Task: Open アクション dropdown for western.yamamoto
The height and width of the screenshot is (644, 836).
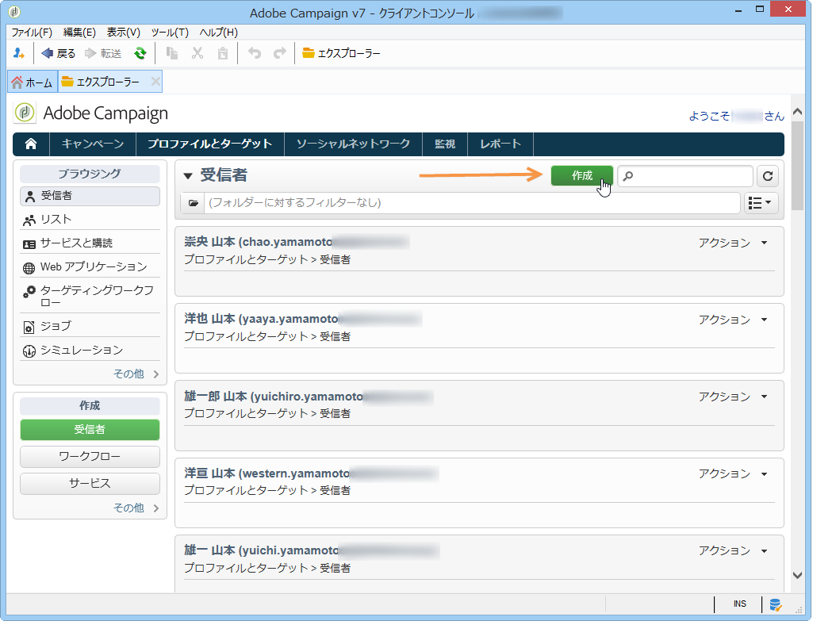Action: tap(733, 473)
